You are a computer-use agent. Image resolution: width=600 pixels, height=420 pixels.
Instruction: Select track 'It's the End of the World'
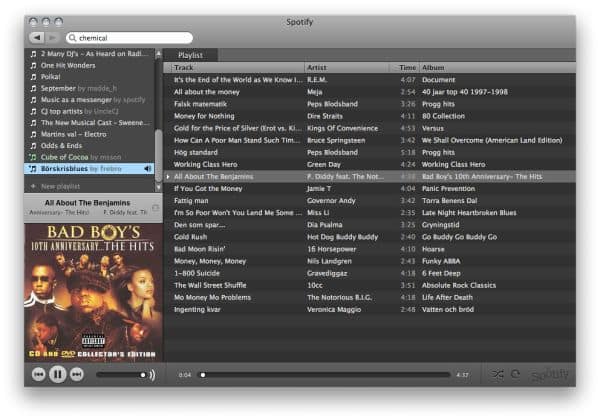(238, 80)
